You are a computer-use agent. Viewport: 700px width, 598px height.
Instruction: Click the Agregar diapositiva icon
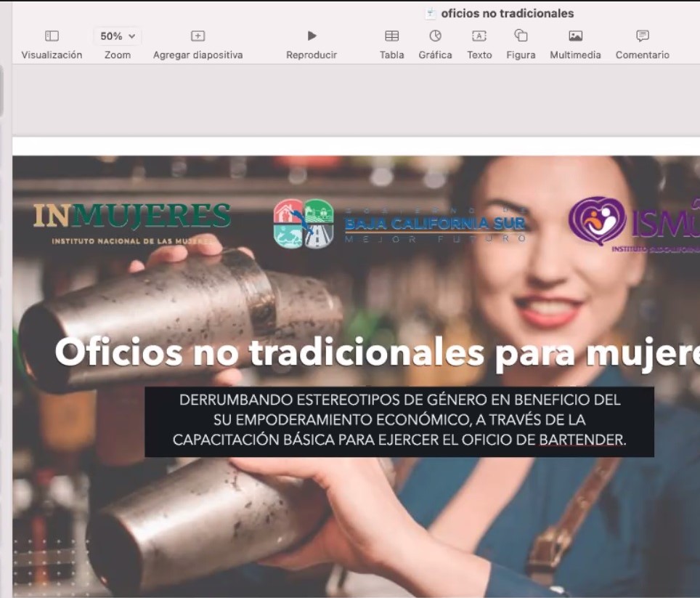[198, 36]
